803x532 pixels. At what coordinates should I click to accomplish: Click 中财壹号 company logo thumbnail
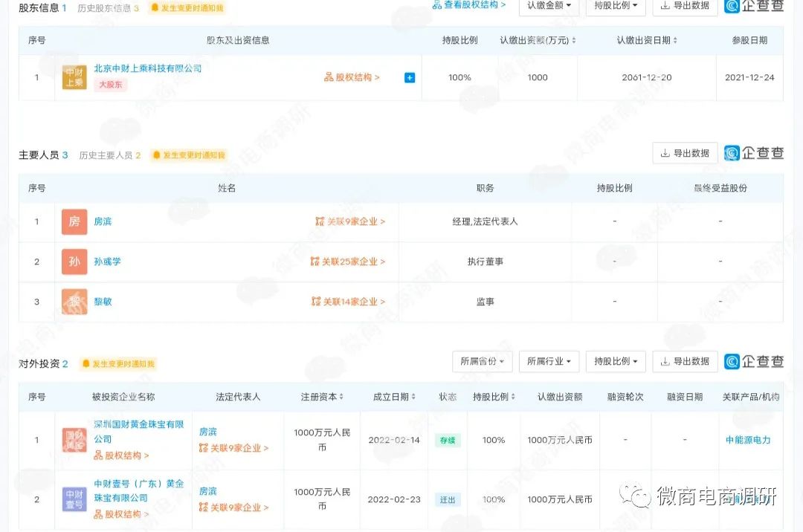74,499
